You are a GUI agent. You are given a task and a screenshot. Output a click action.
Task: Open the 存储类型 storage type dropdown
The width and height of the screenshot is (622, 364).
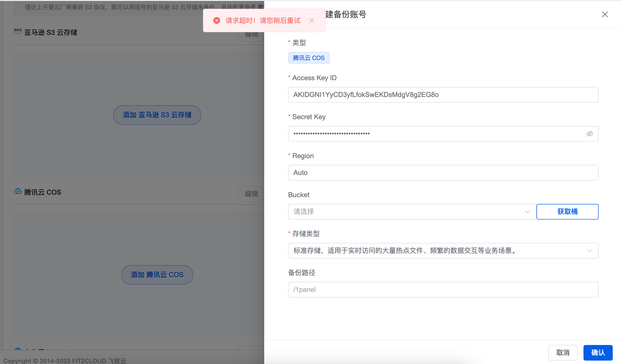(443, 251)
